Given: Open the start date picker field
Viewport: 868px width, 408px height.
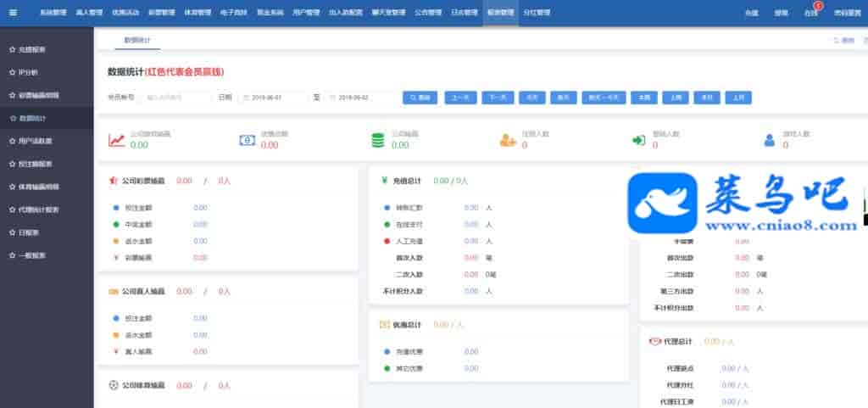Looking at the screenshot, I should 273,98.
